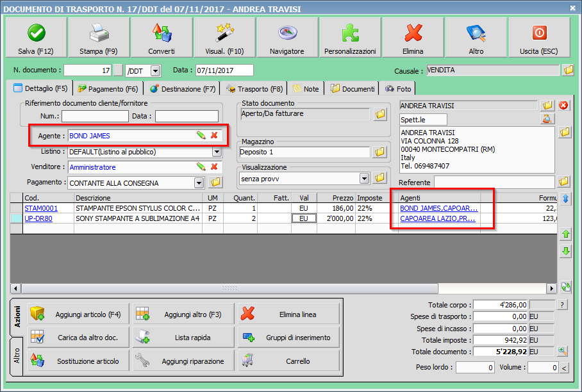582x392 pixels.
Task: Open the Trasporto (F8) tab
Action: coord(254,89)
